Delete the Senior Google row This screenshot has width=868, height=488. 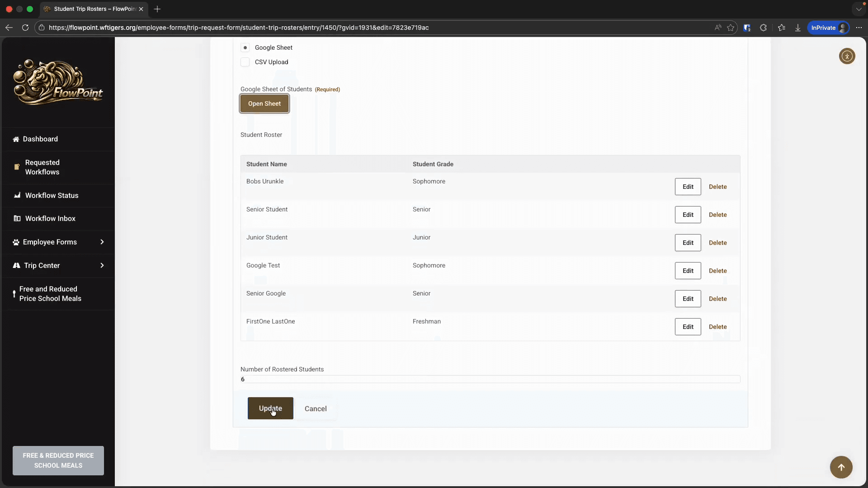[717, 299]
